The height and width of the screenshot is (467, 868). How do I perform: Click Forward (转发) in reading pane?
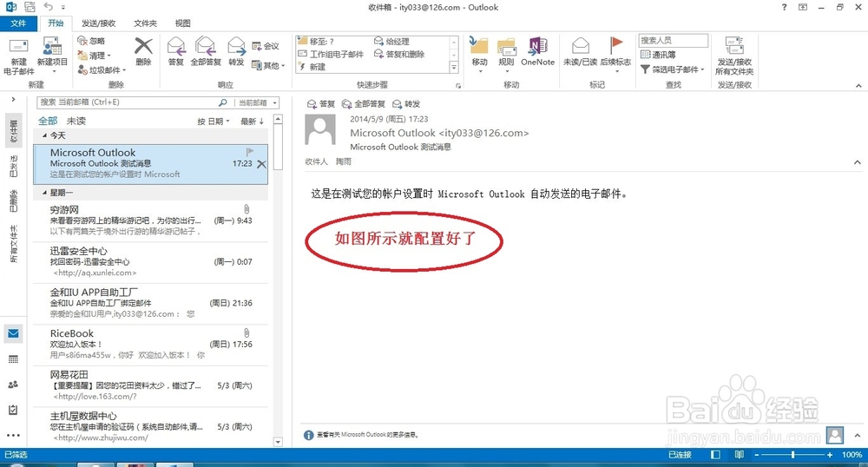tap(406, 104)
